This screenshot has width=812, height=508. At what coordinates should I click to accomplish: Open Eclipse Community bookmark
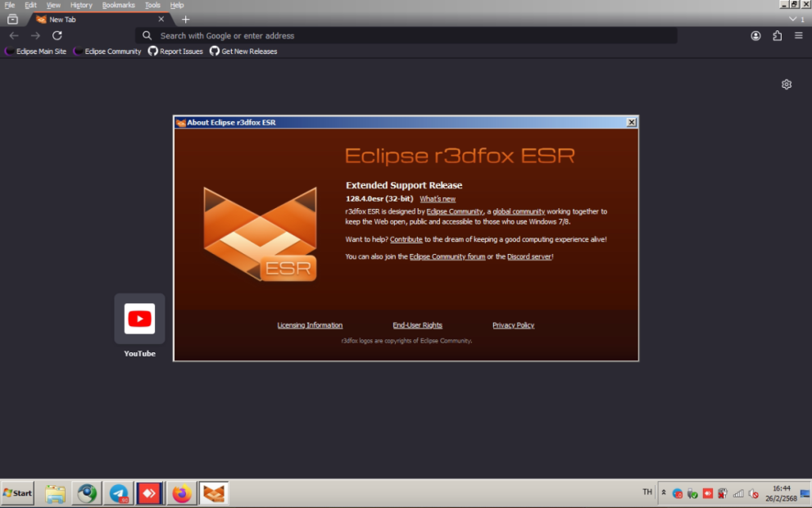click(x=107, y=52)
